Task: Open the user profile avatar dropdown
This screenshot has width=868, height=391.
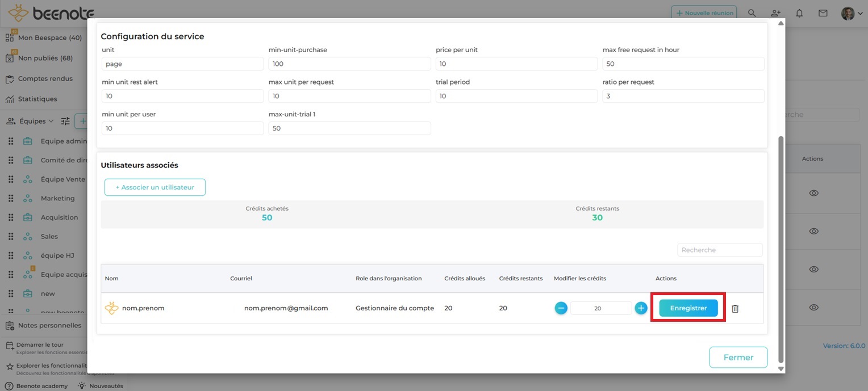Action: [x=851, y=13]
